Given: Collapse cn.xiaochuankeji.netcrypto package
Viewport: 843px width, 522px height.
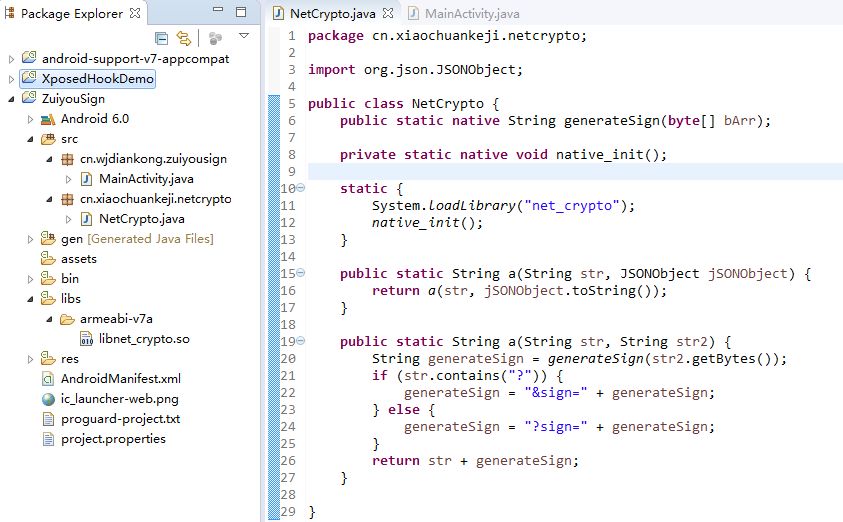Looking at the screenshot, I should (49, 199).
